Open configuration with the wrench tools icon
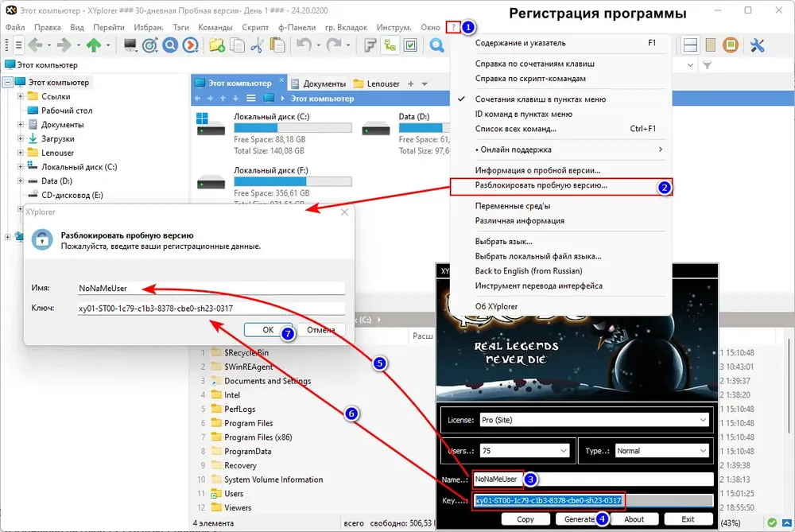The height and width of the screenshot is (532, 795). (757, 45)
